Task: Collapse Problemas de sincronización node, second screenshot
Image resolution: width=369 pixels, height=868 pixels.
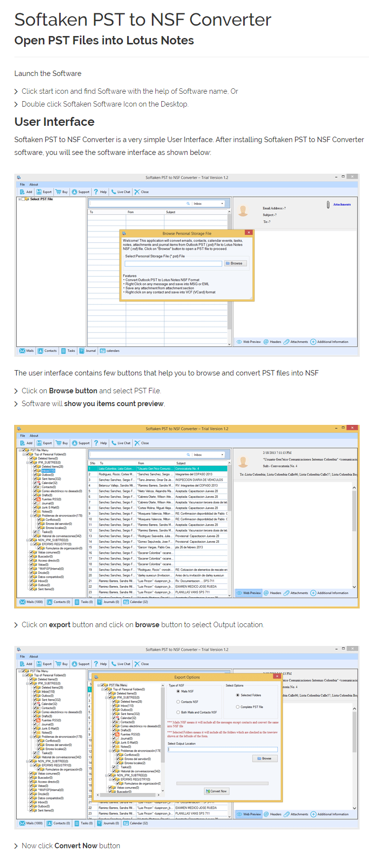Action: tap(32, 515)
